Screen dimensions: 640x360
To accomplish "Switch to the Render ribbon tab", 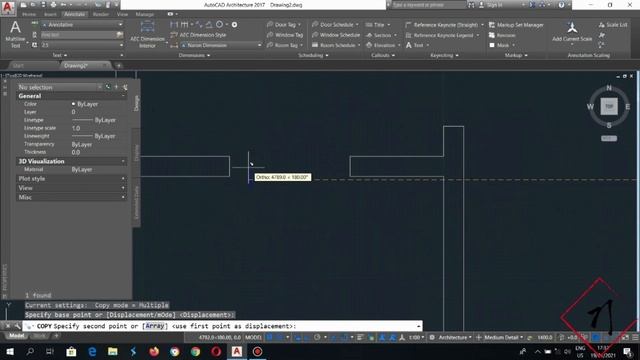I will point(100,14).
